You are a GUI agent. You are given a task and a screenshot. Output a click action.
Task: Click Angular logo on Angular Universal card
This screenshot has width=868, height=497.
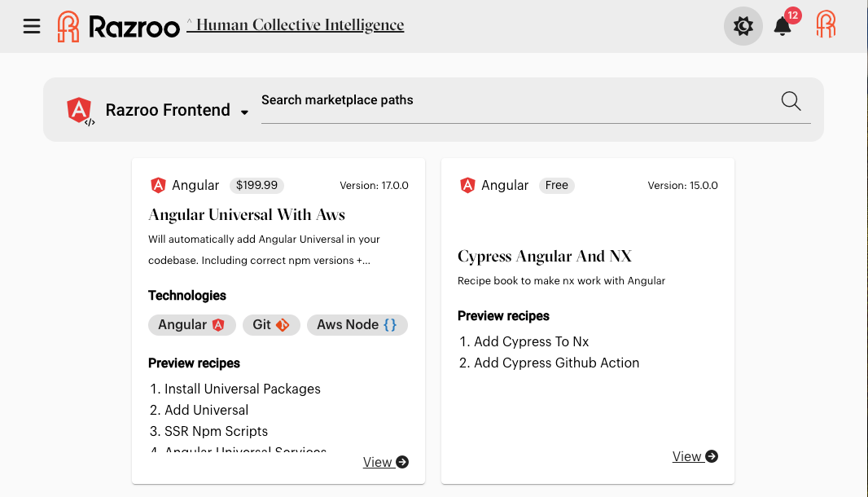158,185
